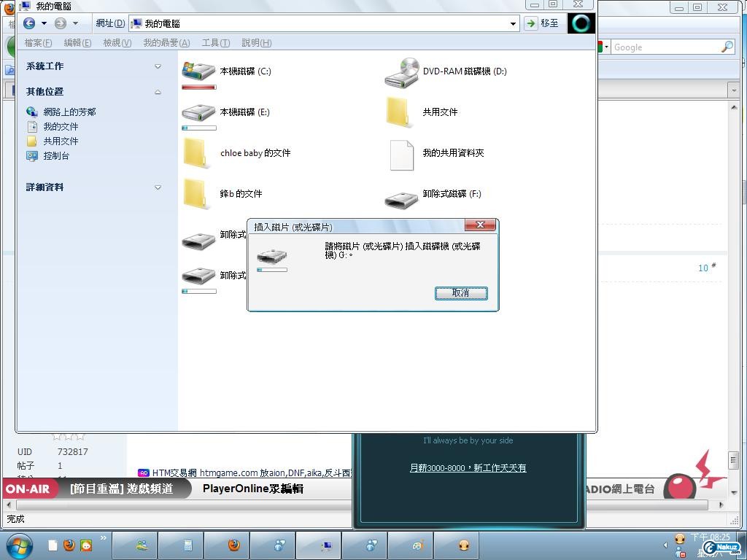Screen dimensions: 747x560
Task: Open the DVD-RAM drive (D:) icon
Action: (x=401, y=71)
